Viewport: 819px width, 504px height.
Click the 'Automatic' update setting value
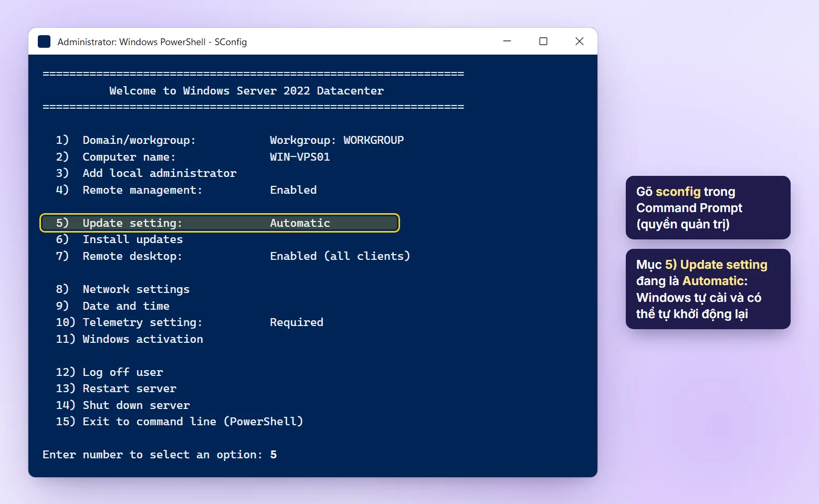pos(300,223)
